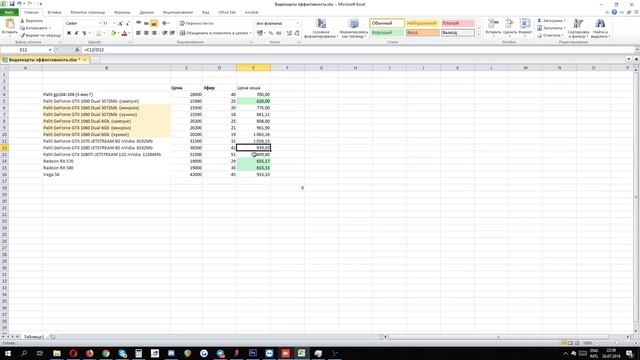Screen dimensions: 640x360
Task: Click Merge and Center button
Action: click(x=215, y=33)
